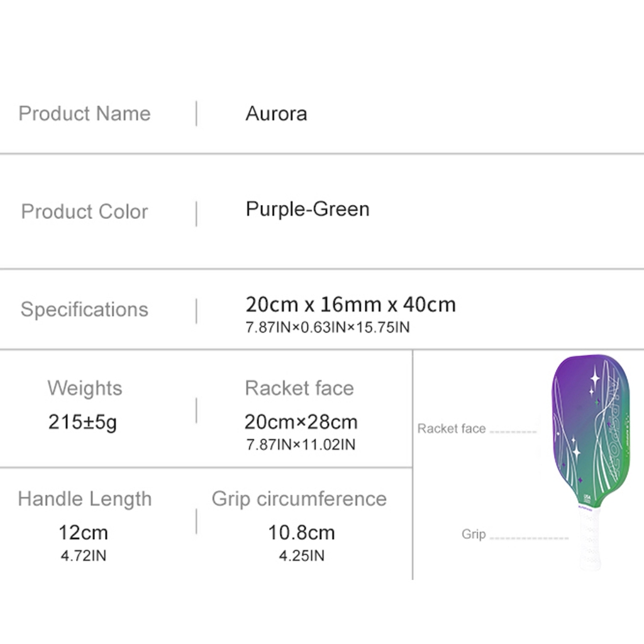Click the 10.8cm grip circumference value
This screenshot has width=644, height=644.
coord(301,533)
